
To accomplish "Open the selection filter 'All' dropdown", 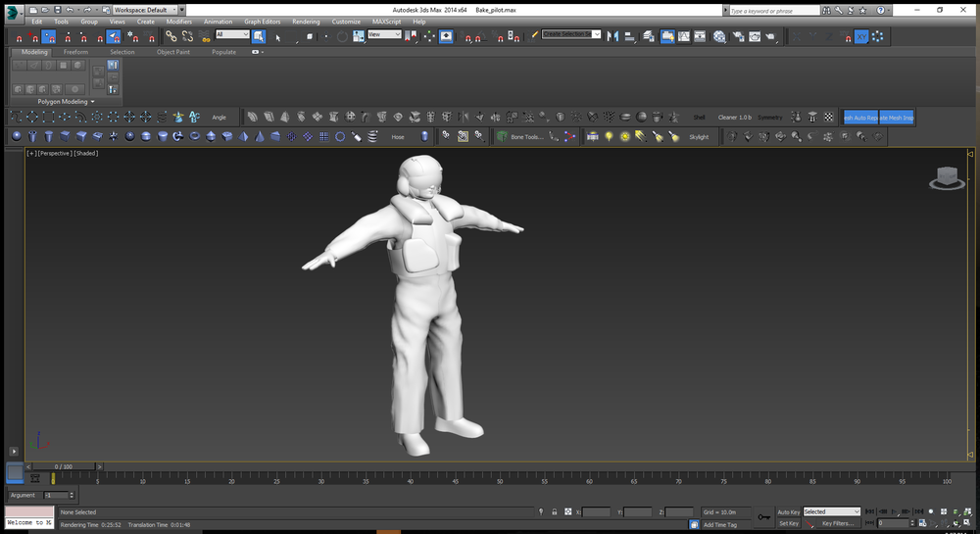I will pyautogui.click(x=232, y=34).
